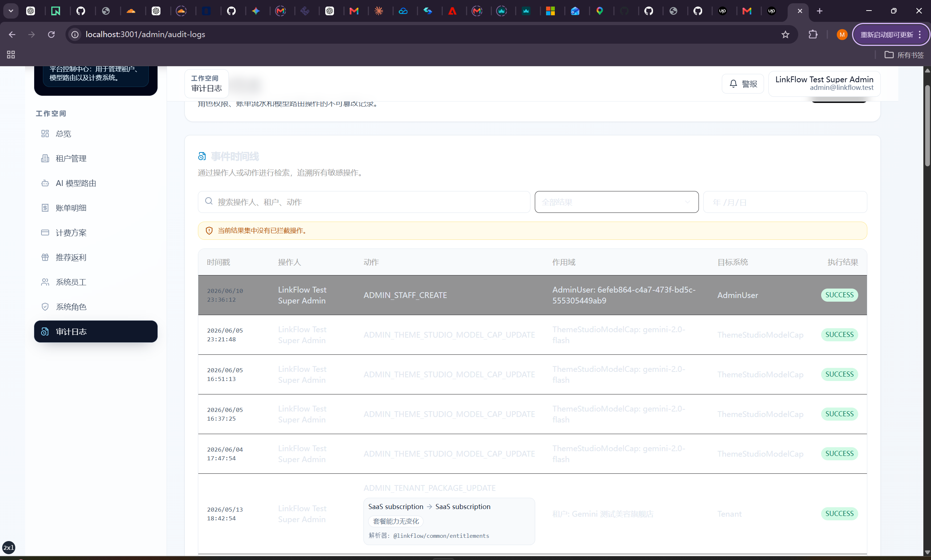This screenshot has height=560, width=931.
Task: Click SUCCESS badge of 16:51:13 row
Action: 839,374
